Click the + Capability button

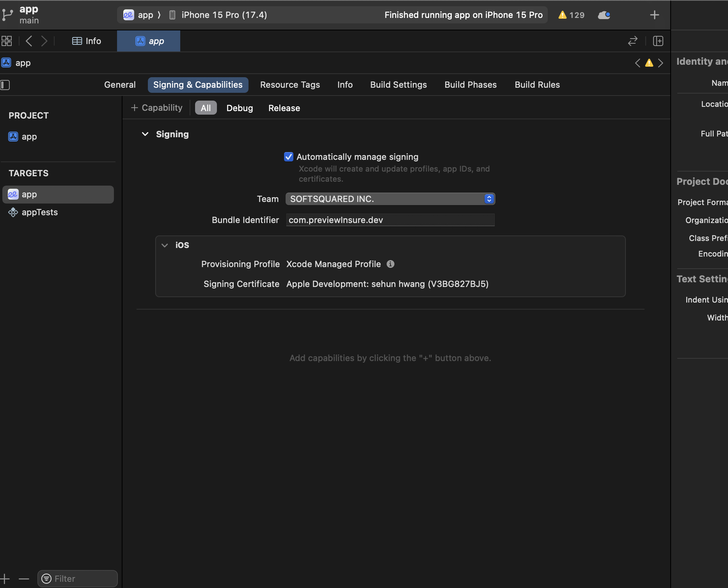[x=157, y=108]
